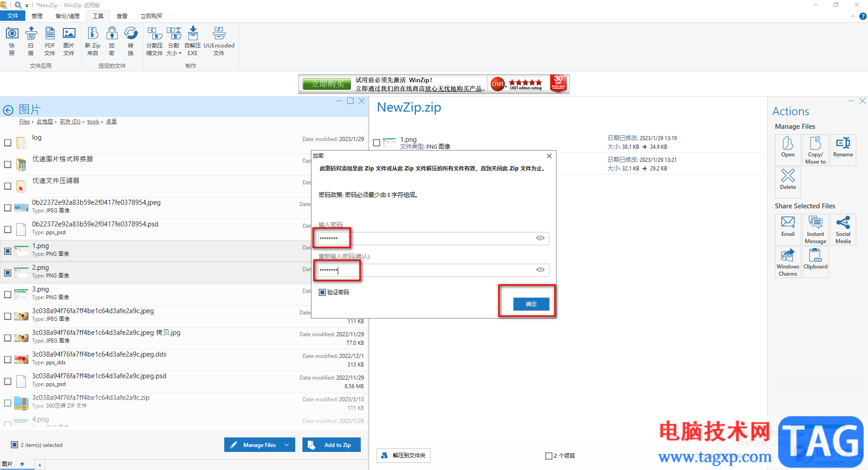Click the green 立即购买 banner button

[x=327, y=84]
